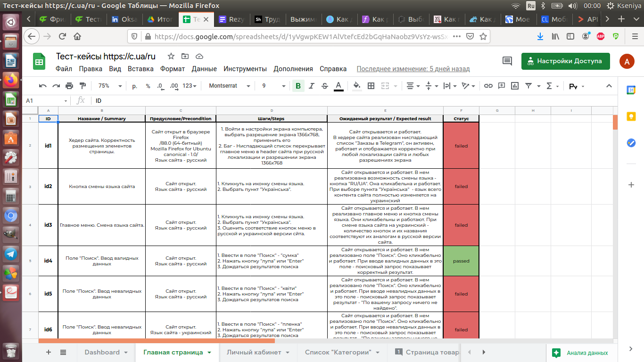
Task: Open last edit link 'Последнее изменение'
Action: (413, 69)
